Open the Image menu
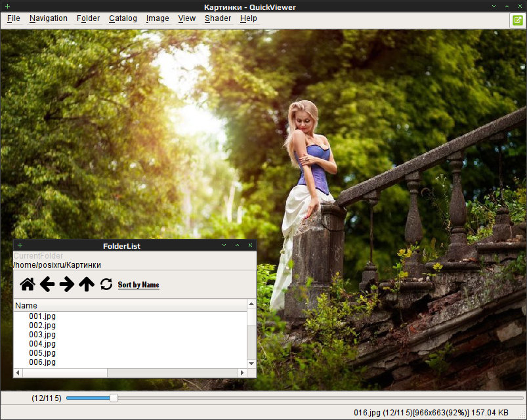The height and width of the screenshot is (420, 527). click(x=158, y=18)
